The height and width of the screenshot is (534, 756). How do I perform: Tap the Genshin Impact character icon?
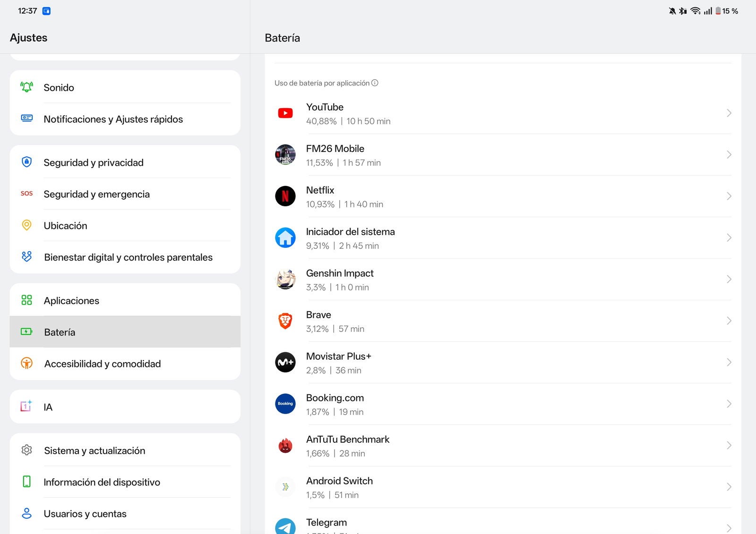pos(285,280)
